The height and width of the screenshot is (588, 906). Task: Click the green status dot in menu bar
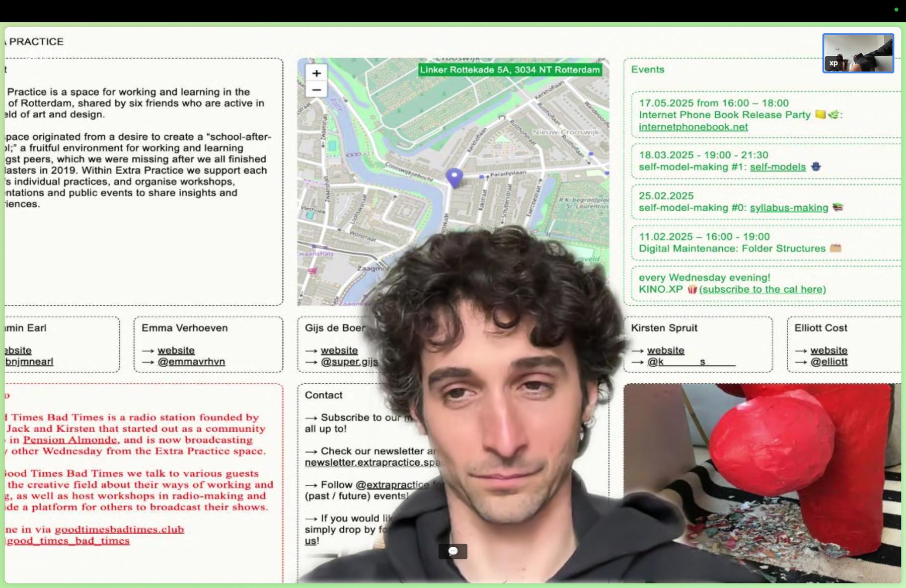[896, 10]
